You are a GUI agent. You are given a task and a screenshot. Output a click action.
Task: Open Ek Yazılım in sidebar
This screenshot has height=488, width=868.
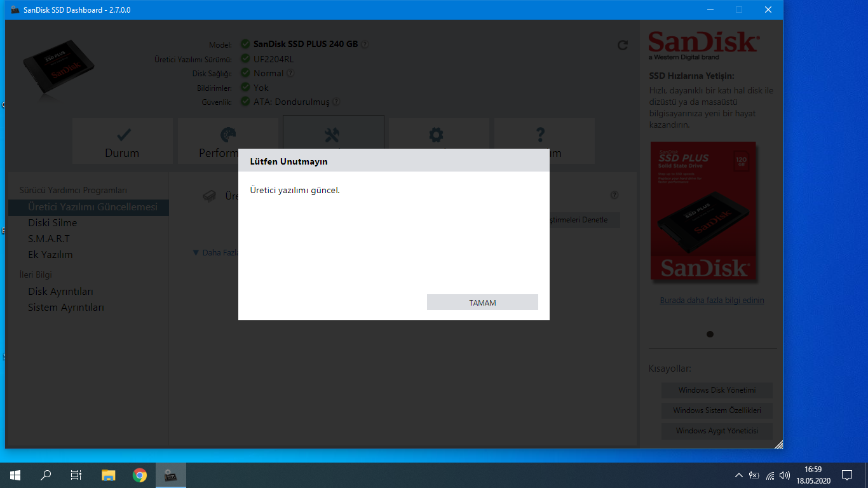(x=50, y=255)
